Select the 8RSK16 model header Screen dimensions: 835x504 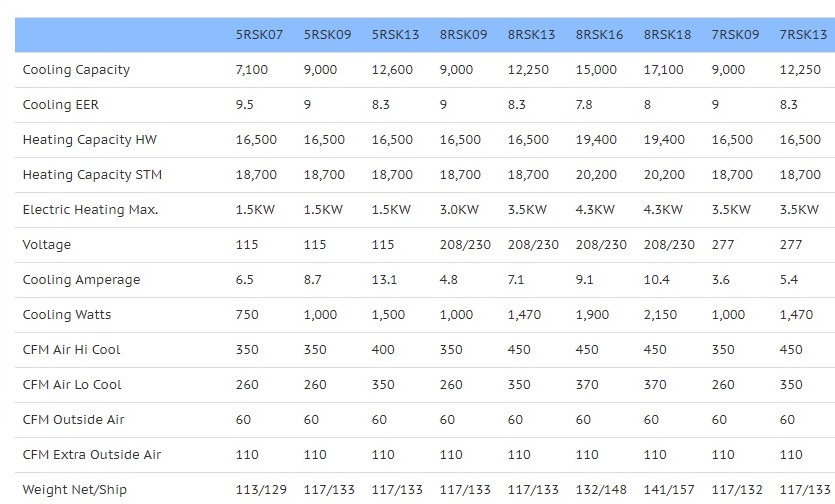(599, 35)
